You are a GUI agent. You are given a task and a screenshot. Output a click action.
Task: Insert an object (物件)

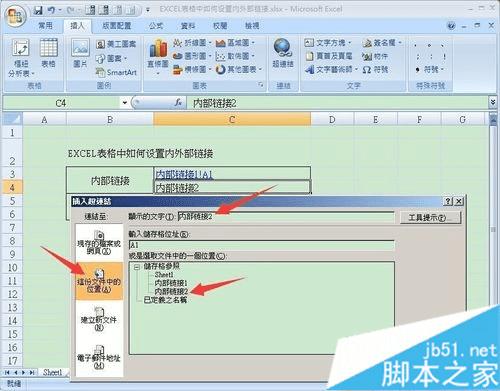(375, 56)
